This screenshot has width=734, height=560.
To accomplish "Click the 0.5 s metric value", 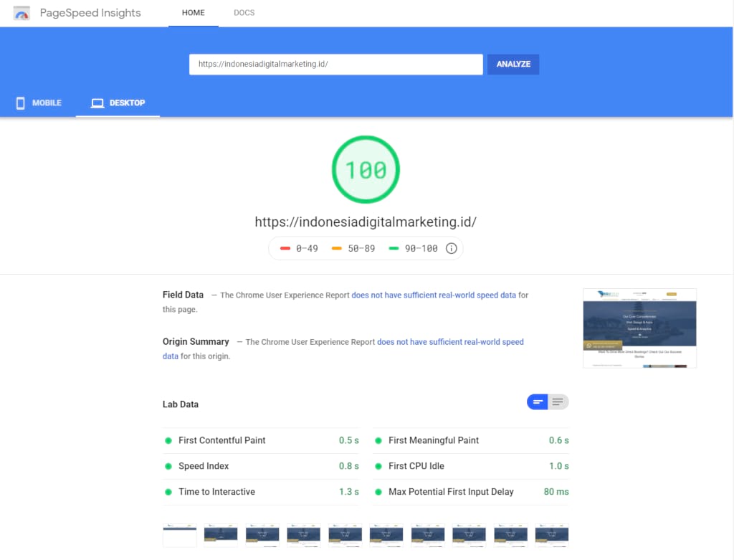I will [349, 440].
